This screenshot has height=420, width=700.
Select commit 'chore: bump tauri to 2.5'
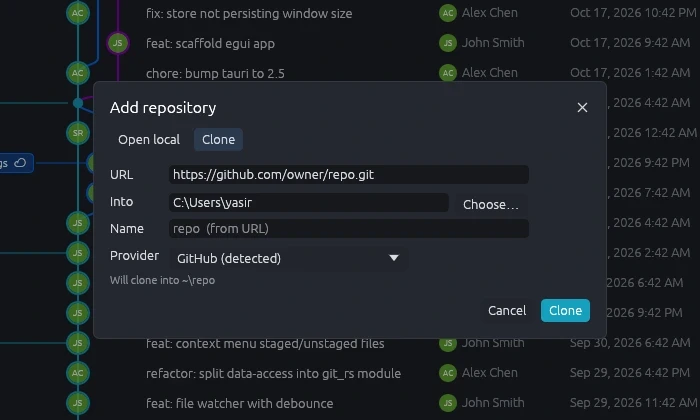pyautogui.click(x=215, y=74)
